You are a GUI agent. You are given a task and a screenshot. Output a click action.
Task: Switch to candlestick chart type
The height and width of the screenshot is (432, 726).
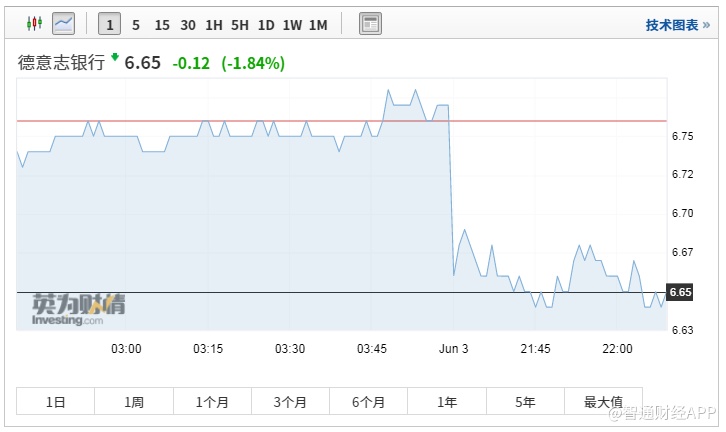pyautogui.click(x=34, y=24)
